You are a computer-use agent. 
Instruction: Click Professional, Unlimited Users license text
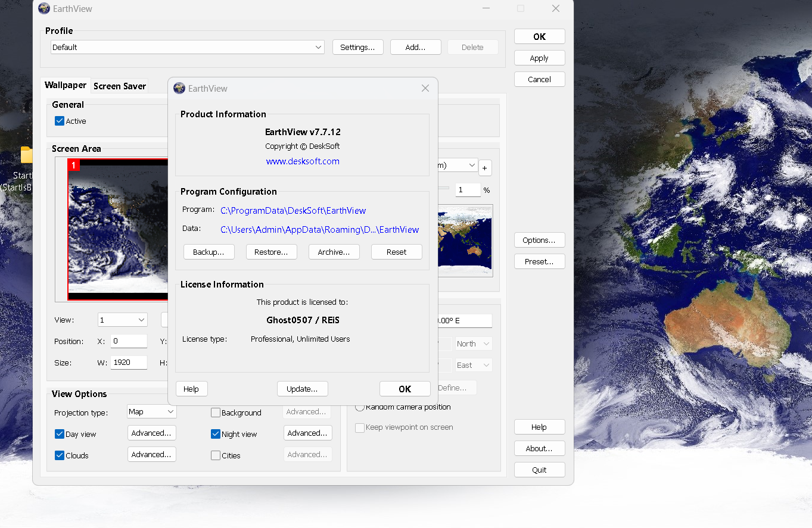pos(300,339)
